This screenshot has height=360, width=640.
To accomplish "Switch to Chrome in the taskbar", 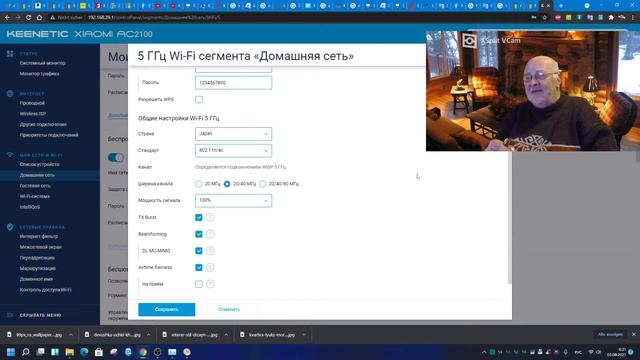I will 143,352.
